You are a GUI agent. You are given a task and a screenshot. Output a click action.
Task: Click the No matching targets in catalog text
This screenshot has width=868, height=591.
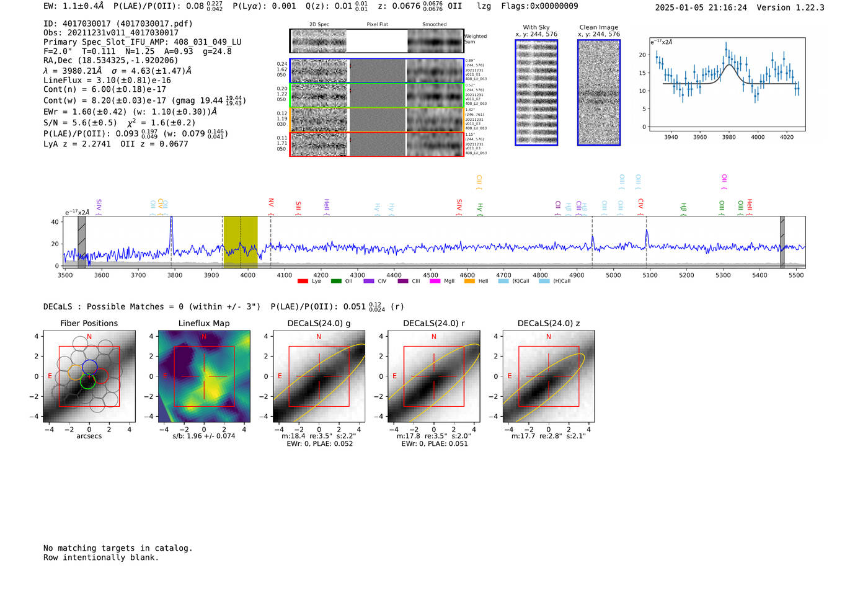(118, 548)
